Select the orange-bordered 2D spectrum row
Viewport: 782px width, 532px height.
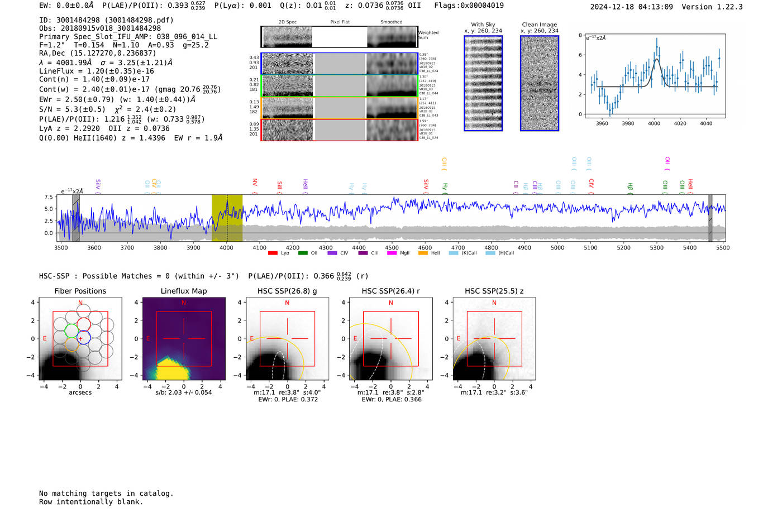(x=340, y=108)
